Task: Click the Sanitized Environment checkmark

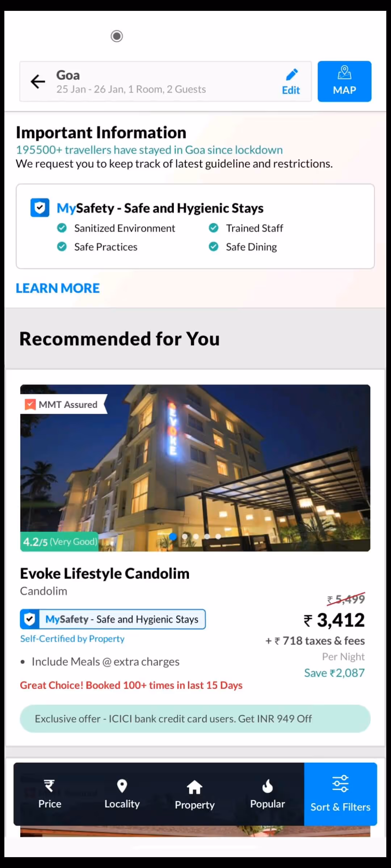Action: [62, 228]
